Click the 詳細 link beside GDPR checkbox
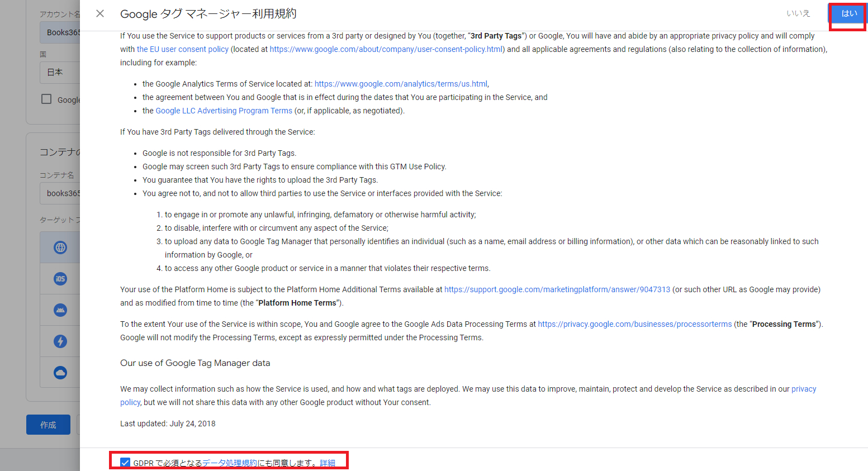 click(x=328, y=463)
